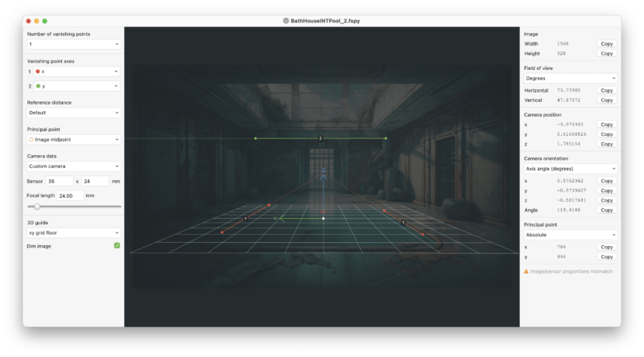Click label 1 on the left red vanishing line
This screenshot has width=644, height=357.
(246, 219)
